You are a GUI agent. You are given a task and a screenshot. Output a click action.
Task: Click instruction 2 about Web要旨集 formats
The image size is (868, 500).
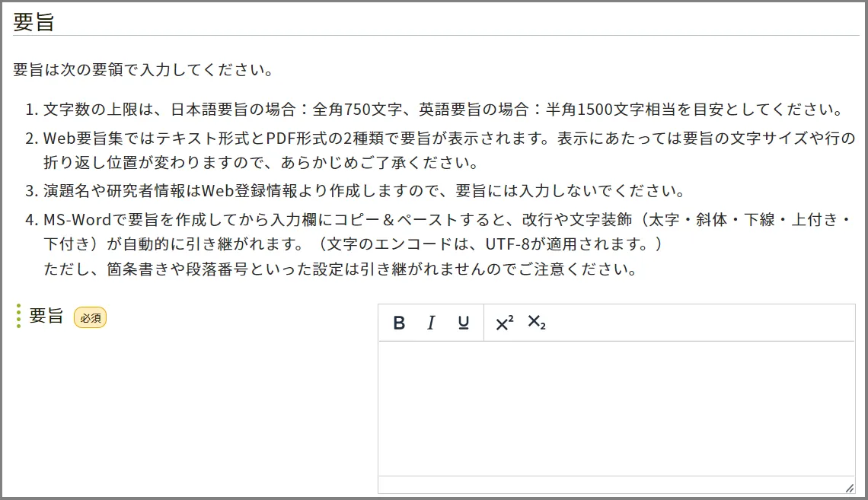point(448,139)
